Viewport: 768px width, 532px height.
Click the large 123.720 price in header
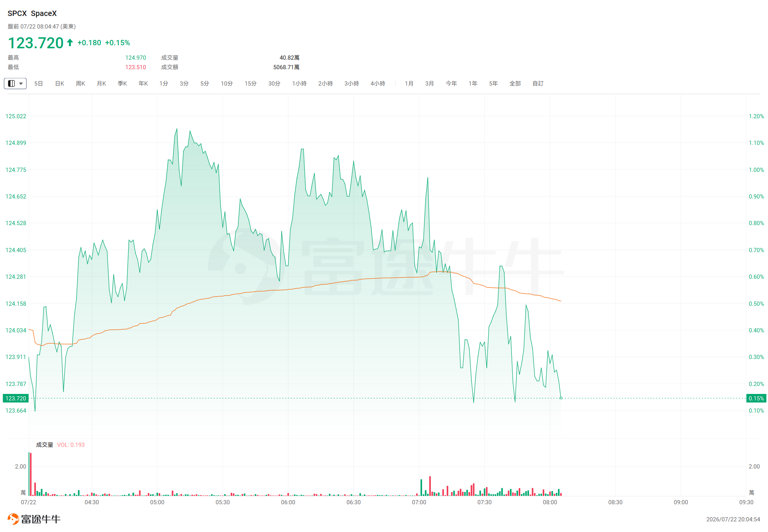point(36,43)
